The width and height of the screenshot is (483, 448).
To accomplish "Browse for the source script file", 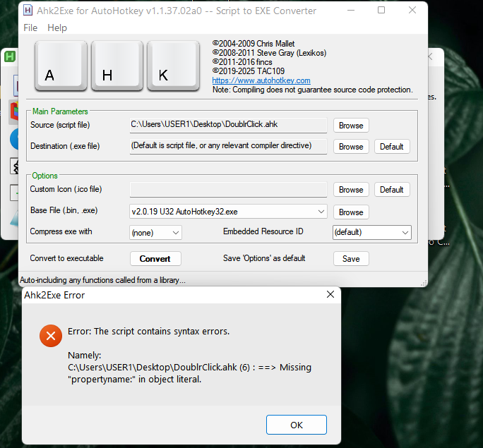I will coord(351,126).
